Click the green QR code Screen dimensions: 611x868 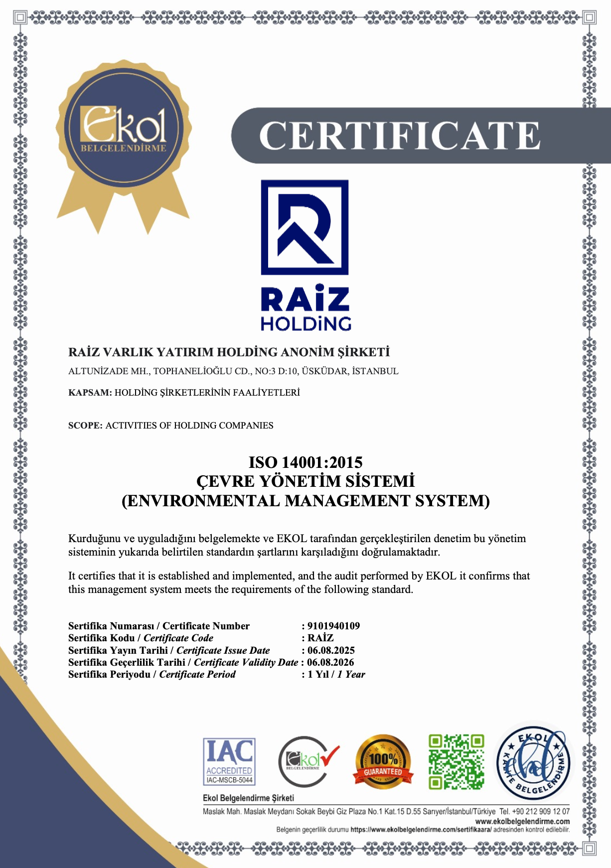point(456,761)
